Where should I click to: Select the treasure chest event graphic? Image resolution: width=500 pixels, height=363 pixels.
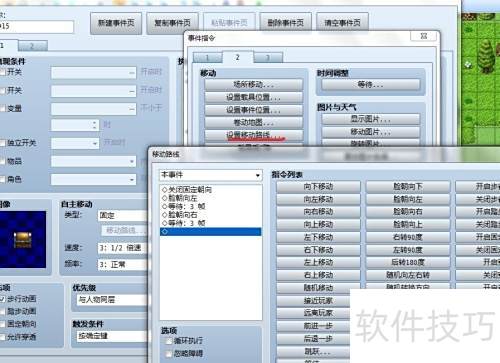pos(23,239)
